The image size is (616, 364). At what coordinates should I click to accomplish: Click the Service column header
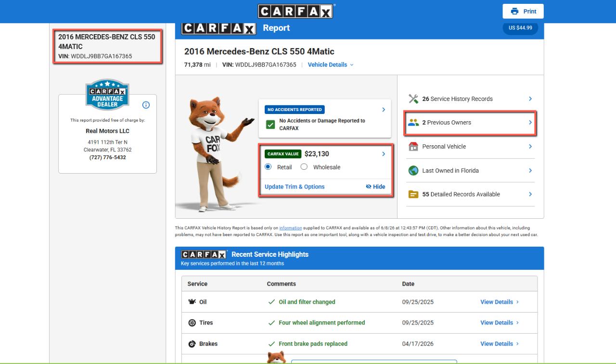197,284
